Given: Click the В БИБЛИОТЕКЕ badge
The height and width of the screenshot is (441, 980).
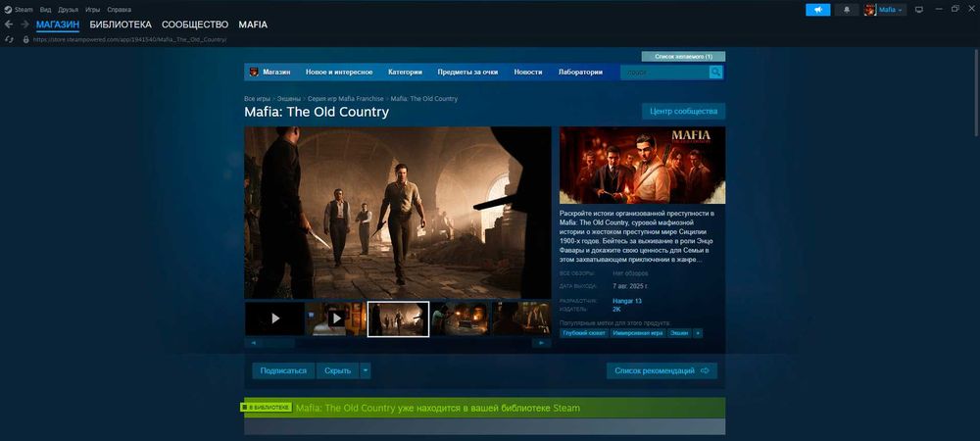Looking at the screenshot, I should pyautogui.click(x=267, y=408).
